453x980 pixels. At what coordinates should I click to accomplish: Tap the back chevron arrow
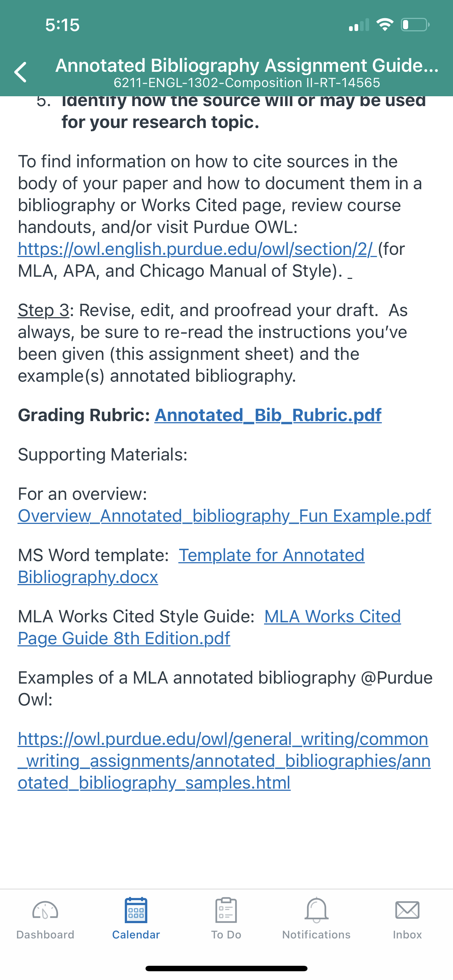tap(20, 72)
